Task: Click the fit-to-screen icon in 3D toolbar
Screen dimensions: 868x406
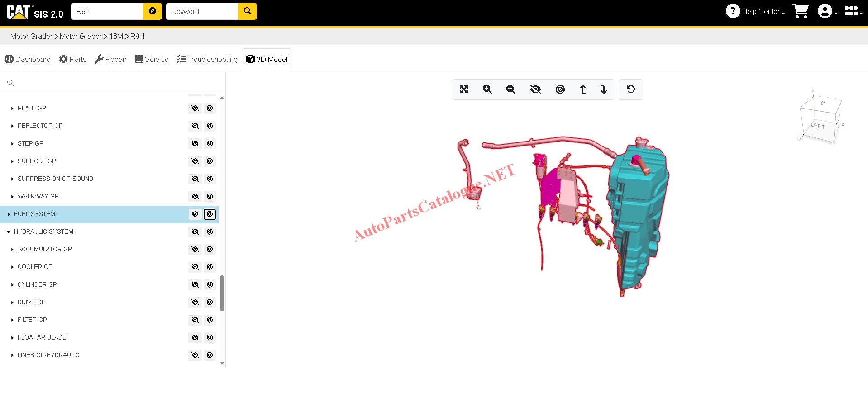Action: 464,90
